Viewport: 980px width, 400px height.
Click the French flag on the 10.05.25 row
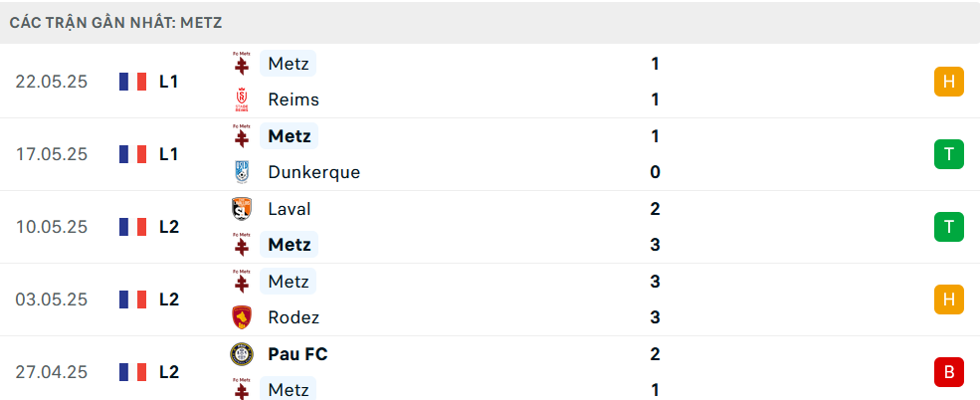132,227
